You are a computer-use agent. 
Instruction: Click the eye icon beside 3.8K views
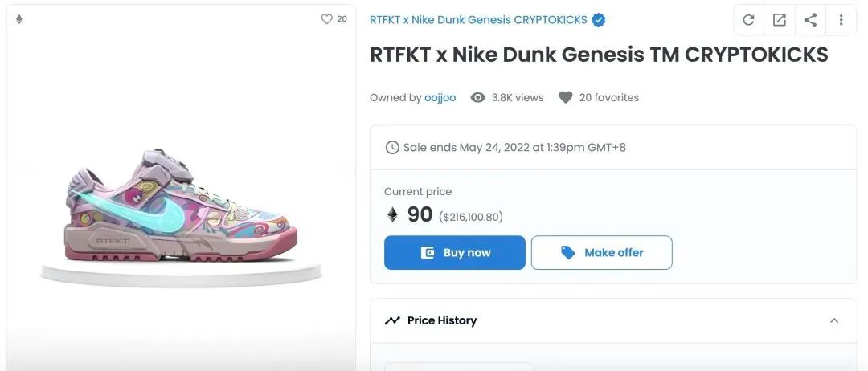click(x=477, y=97)
